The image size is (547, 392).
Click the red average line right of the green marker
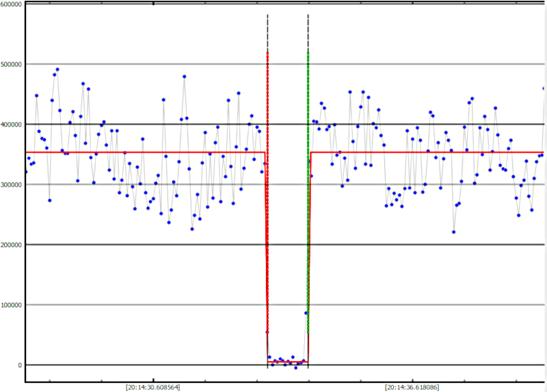tap(424, 152)
